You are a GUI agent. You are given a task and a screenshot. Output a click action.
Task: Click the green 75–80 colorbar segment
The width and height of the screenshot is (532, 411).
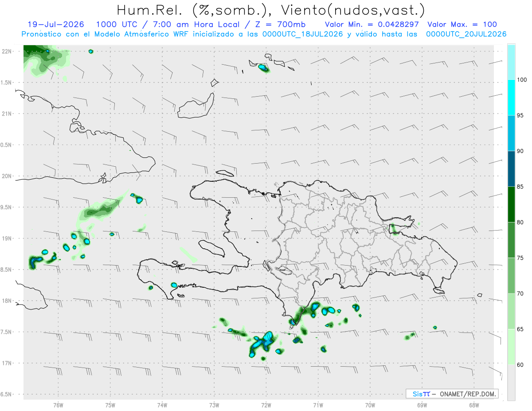tap(511, 240)
